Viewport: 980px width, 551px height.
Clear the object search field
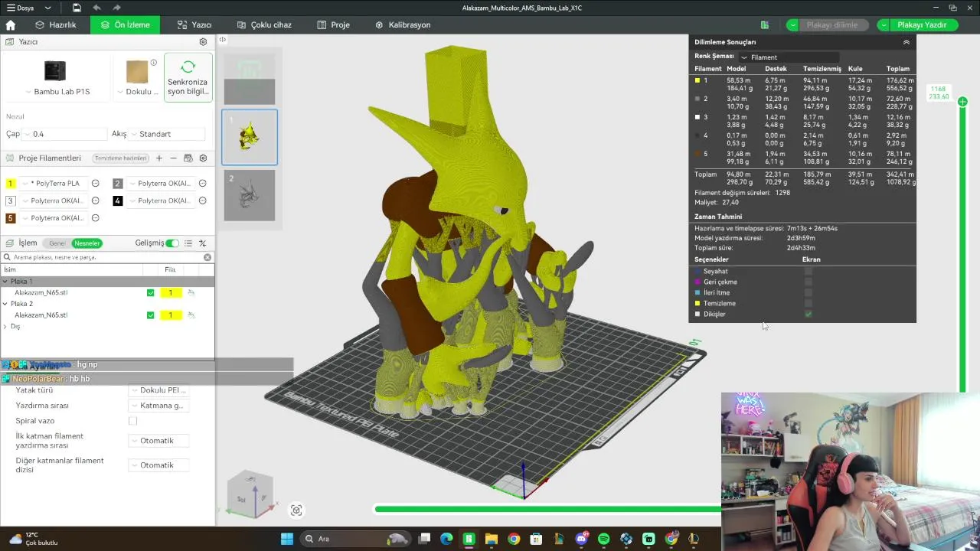(207, 257)
